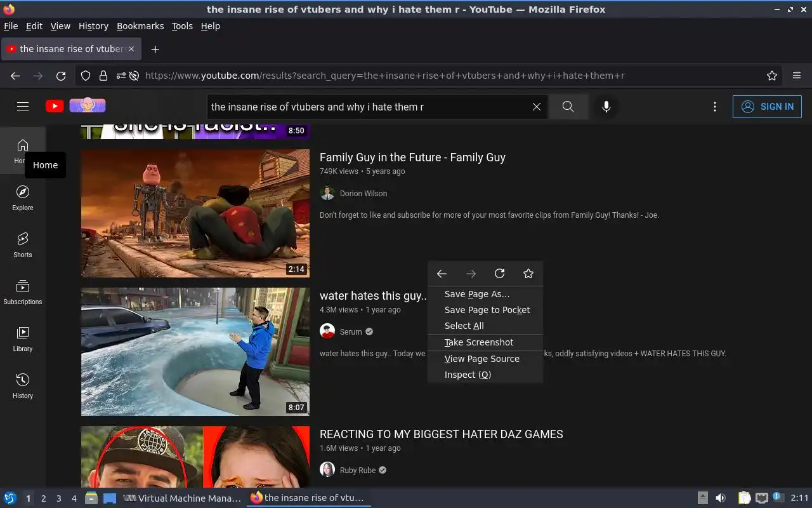
Task: Switch to workspace 4 in taskbar
Action: (x=74, y=498)
